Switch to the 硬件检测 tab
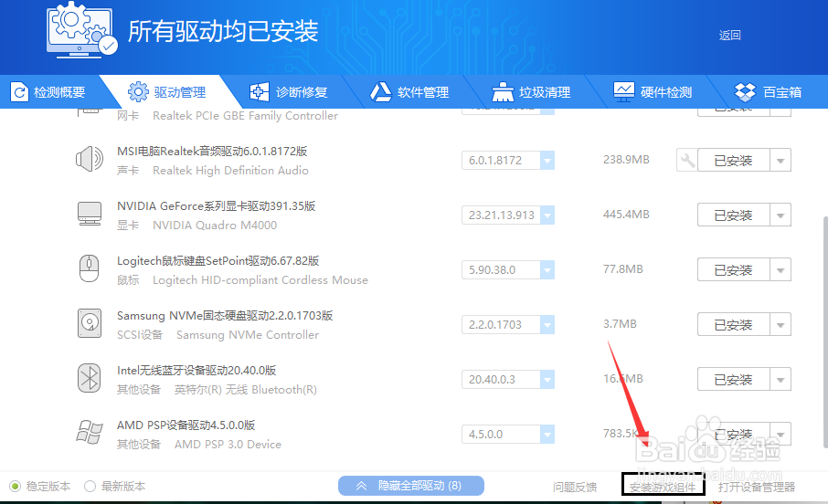The height and width of the screenshot is (504, 828). tap(653, 92)
